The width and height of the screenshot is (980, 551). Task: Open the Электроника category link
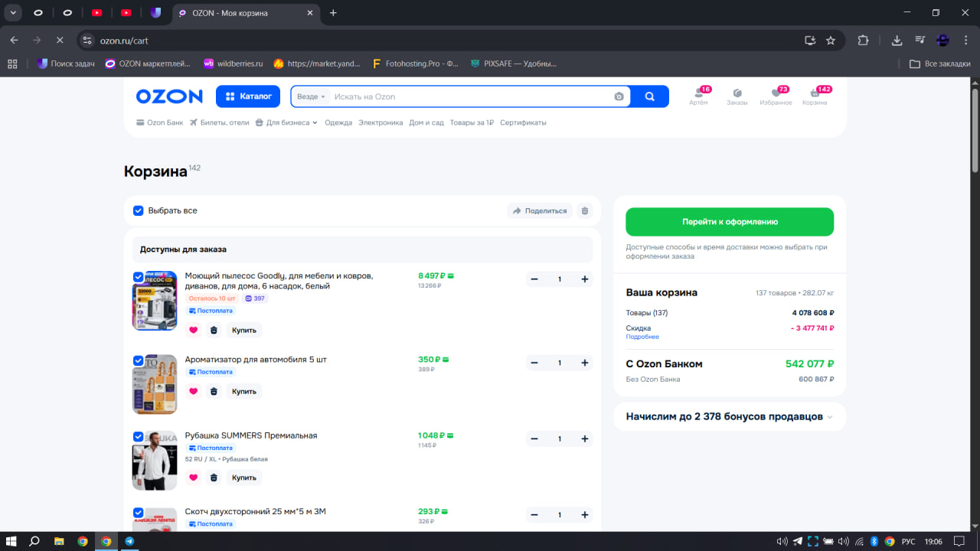(x=381, y=122)
